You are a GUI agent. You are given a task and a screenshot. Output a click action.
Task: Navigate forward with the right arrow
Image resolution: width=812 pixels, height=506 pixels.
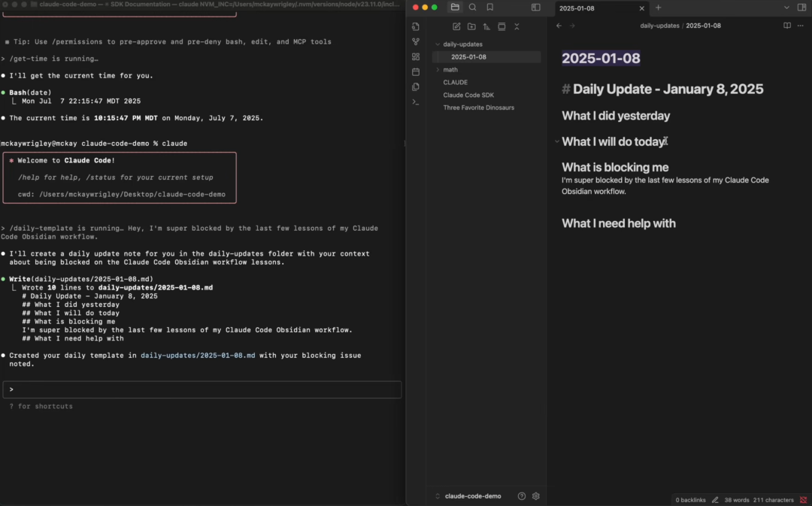[572, 26]
